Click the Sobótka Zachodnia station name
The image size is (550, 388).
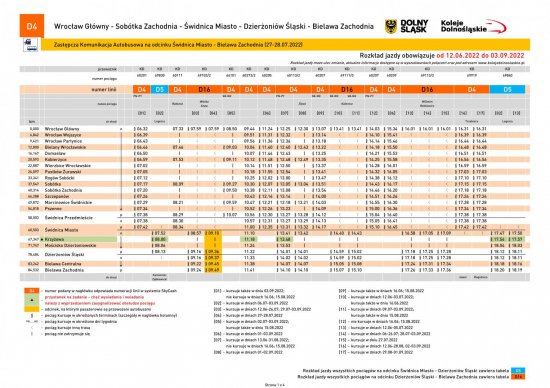pyautogui.click(x=63, y=190)
